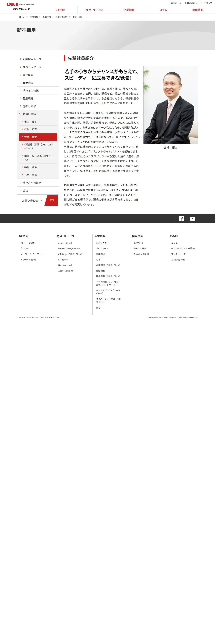Open 新卒採用トップ in the sidebar
Screen dimensions: 215x644
38,59
